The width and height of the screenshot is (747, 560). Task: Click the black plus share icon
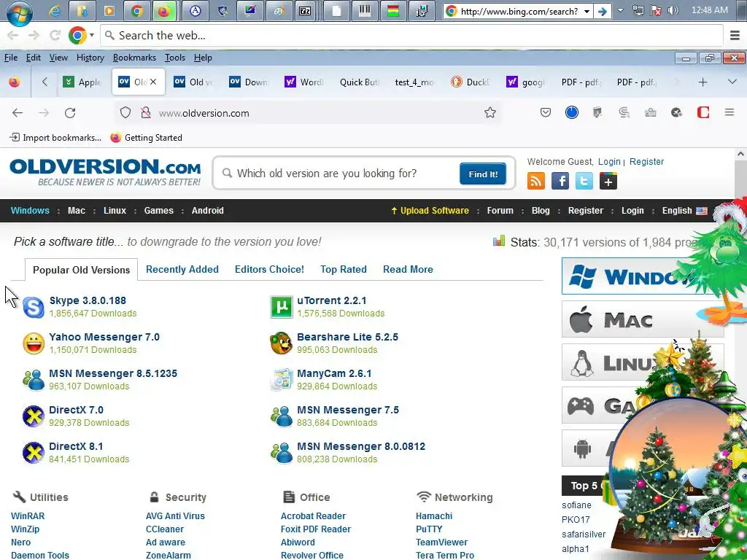(x=608, y=181)
